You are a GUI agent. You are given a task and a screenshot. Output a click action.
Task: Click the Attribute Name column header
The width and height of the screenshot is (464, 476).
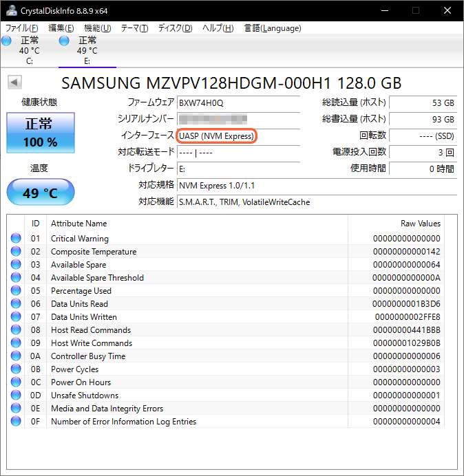pyautogui.click(x=197, y=224)
